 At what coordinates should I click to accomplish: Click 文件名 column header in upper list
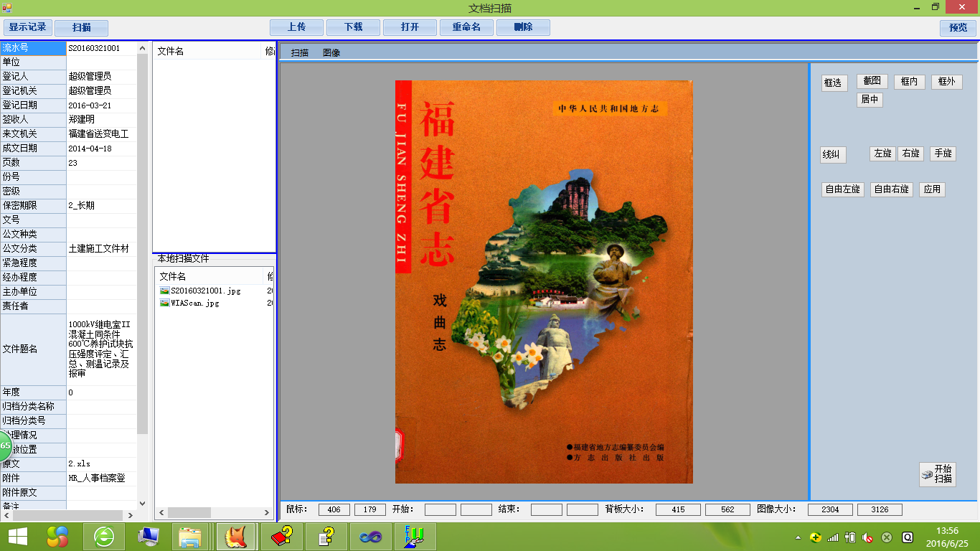coord(208,51)
